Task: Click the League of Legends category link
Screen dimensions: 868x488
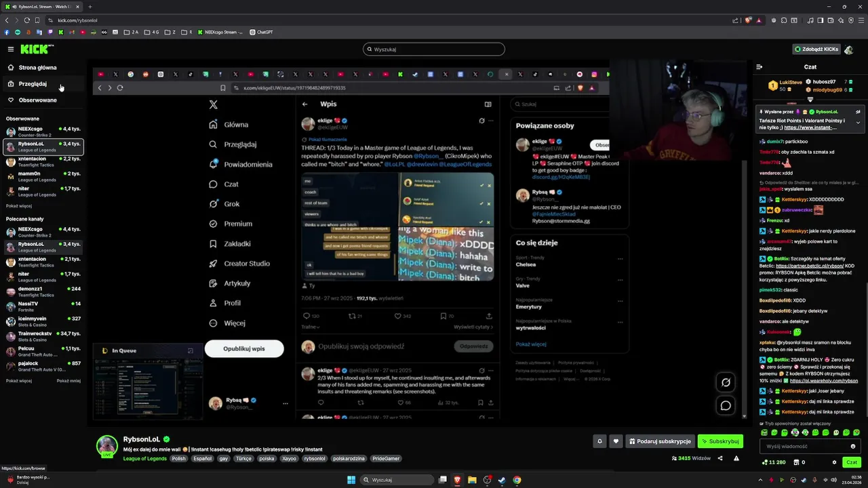Action: point(144,458)
